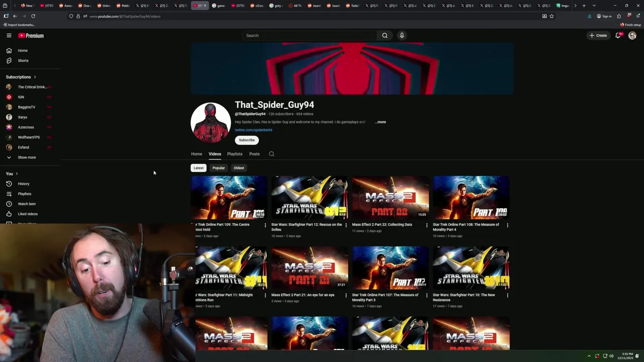This screenshot has height=362, width=644.
Task: Play Star Trek Online Part 107 thumbnail
Action: (390, 267)
